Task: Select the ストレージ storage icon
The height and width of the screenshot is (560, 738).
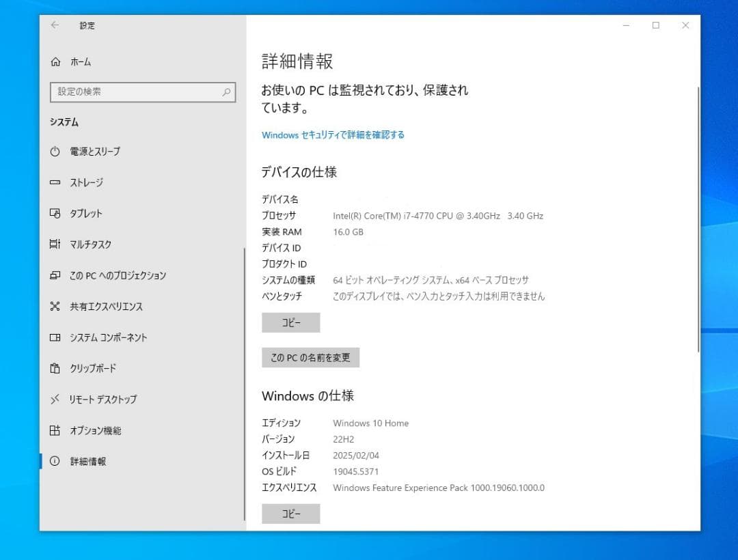Action: [x=55, y=182]
